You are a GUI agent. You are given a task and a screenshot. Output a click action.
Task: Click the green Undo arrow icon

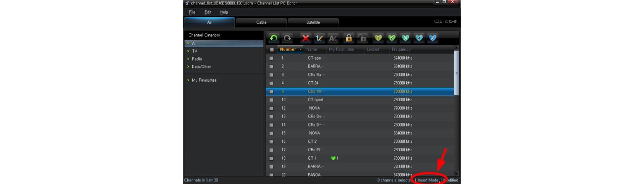coord(273,38)
